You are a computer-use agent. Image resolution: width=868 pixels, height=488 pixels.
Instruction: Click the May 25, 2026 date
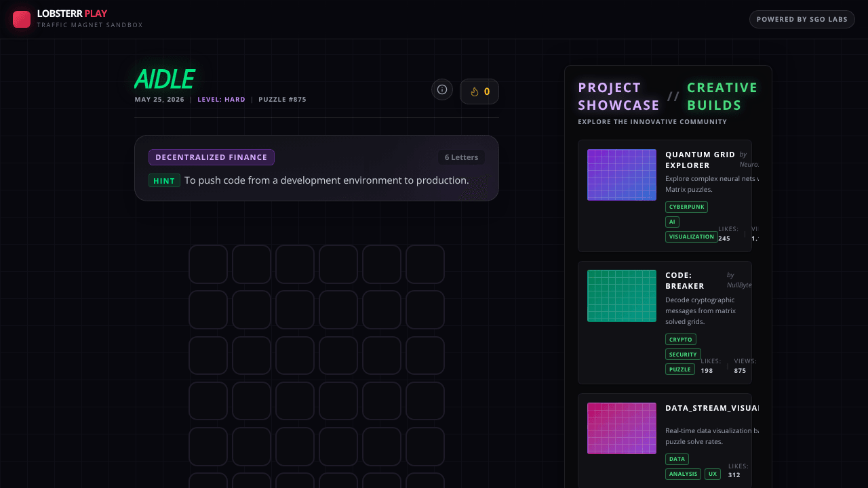point(159,100)
